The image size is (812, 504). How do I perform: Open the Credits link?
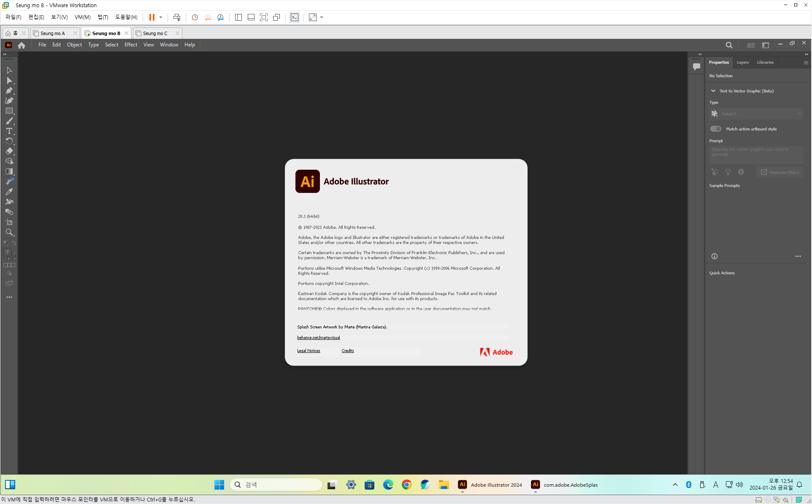[347, 351]
